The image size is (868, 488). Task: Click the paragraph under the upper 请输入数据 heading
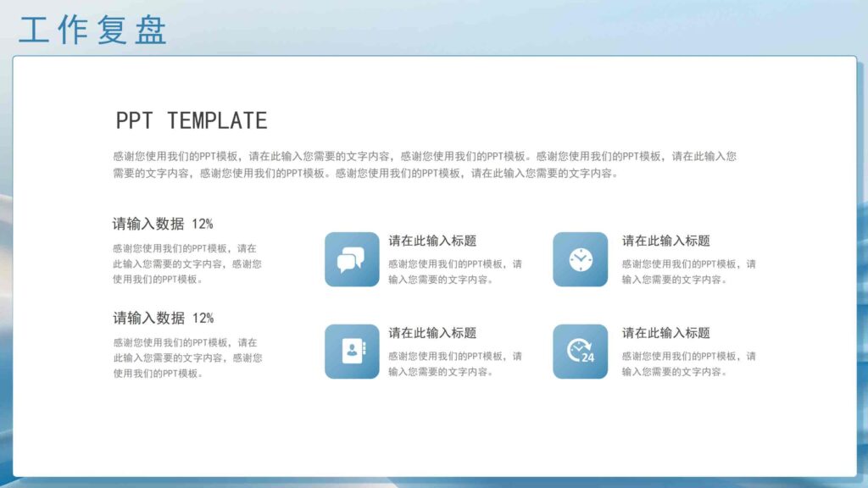(186, 263)
